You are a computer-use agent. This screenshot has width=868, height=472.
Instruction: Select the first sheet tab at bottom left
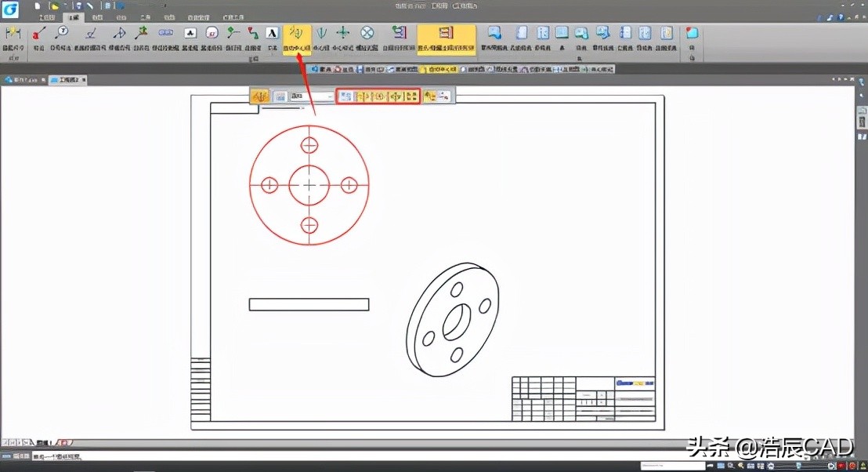pyautogui.click(x=43, y=443)
